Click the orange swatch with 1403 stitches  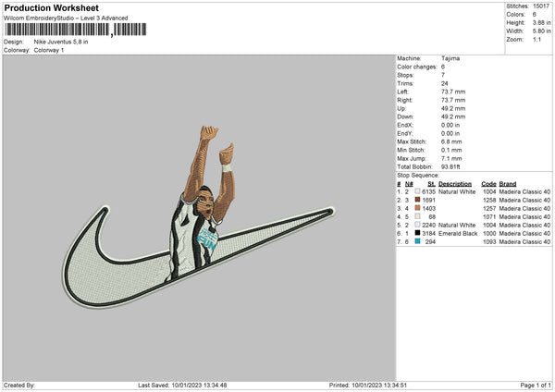[417, 208]
